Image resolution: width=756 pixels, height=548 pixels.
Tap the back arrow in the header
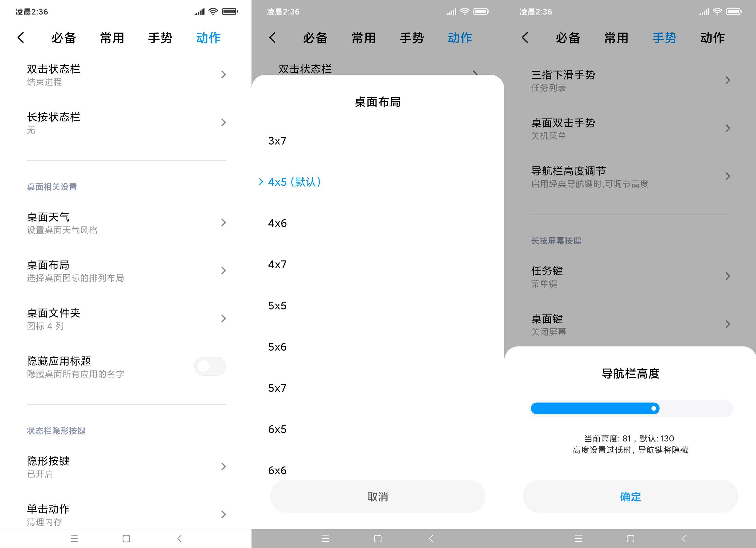pos(21,38)
